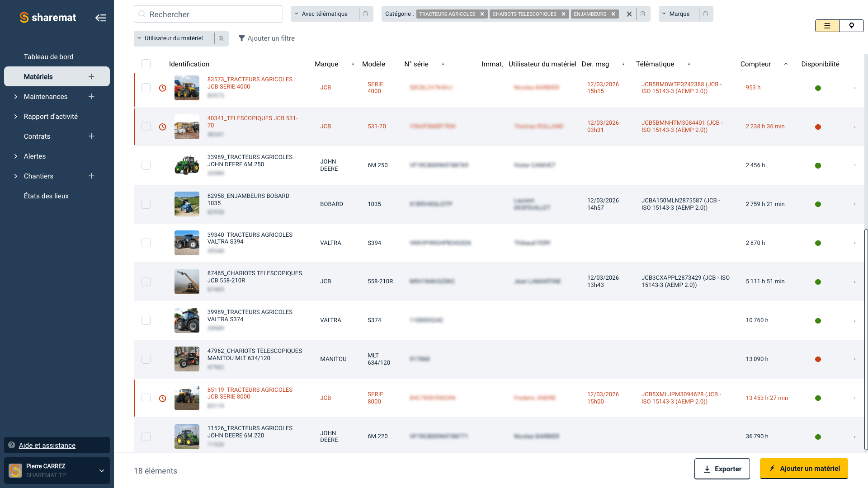Image resolution: width=868 pixels, height=488 pixels.
Task: Open the Matériels section
Action: pyautogui.click(x=38, y=77)
